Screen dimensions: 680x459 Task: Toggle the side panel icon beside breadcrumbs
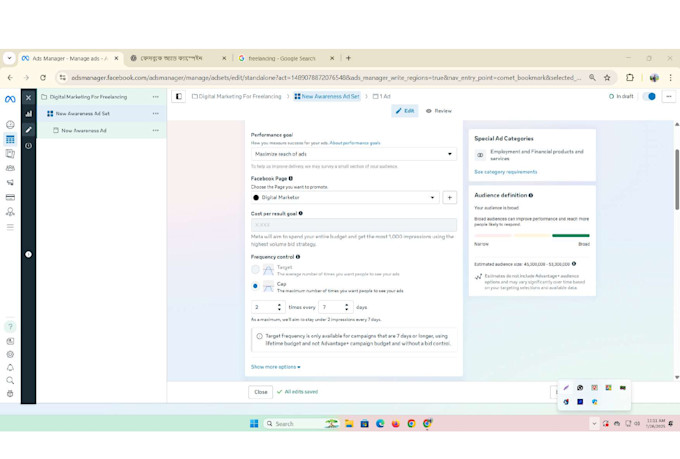click(x=179, y=96)
